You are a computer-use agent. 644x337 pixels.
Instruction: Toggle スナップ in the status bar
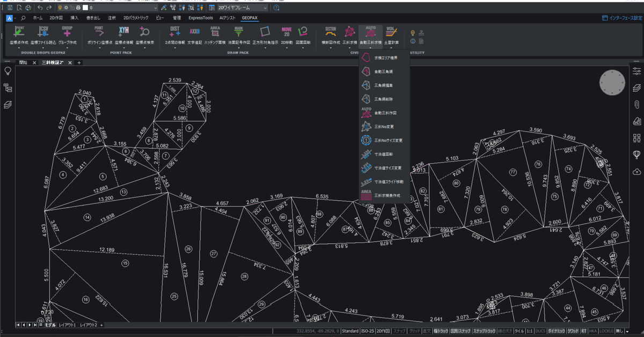(399, 332)
